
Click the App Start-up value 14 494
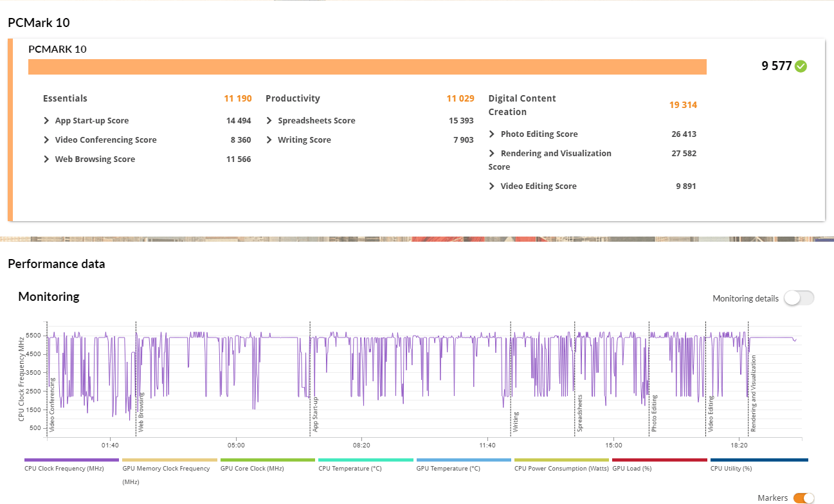point(239,121)
